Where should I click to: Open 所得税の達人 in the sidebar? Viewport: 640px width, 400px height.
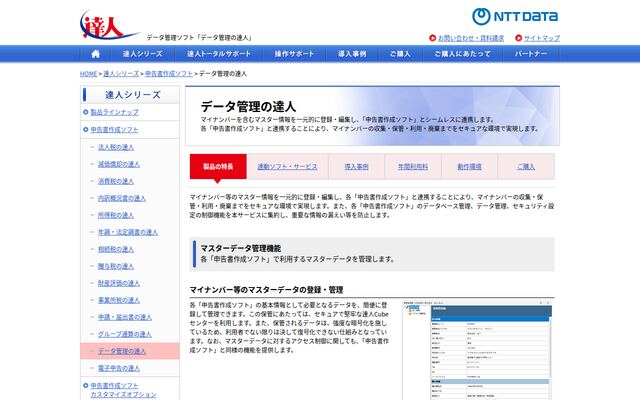pos(116,215)
